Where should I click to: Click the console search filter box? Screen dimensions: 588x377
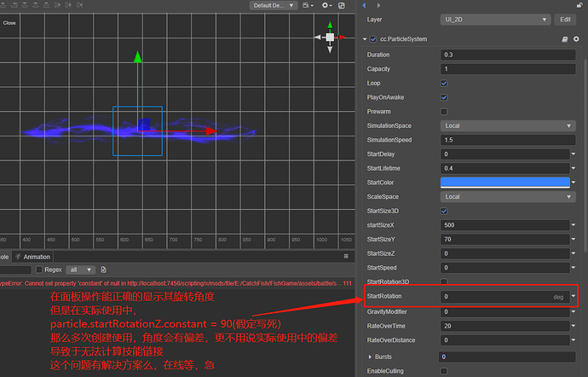click(15, 270)
